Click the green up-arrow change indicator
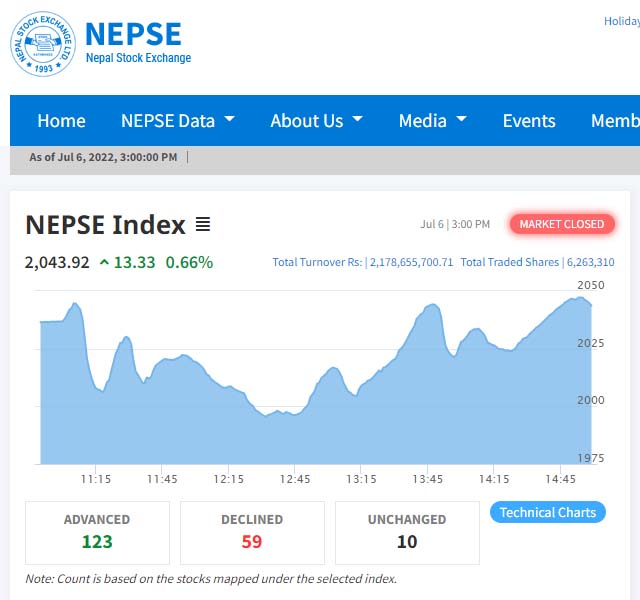The width and height of the screenshot is (640, 600). (x=104, y=263)
